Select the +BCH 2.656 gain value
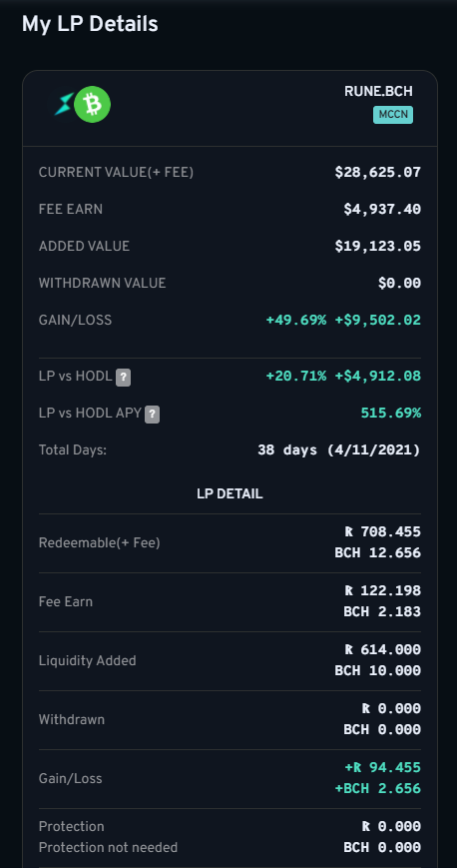The width and height of the screenshot is (457, 868). pyautogui.click(x=378, y=789)
